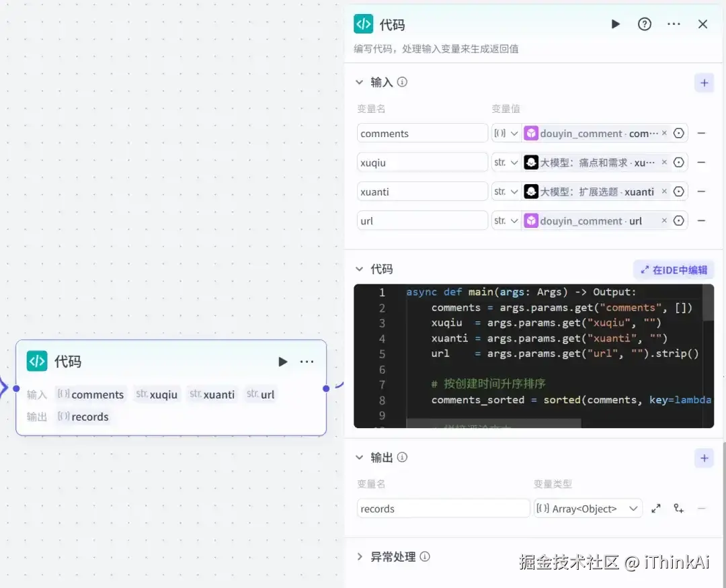Screen dimensions: 726x588
Task: Show info tooltip next to 输入
Action: point(403,82)
